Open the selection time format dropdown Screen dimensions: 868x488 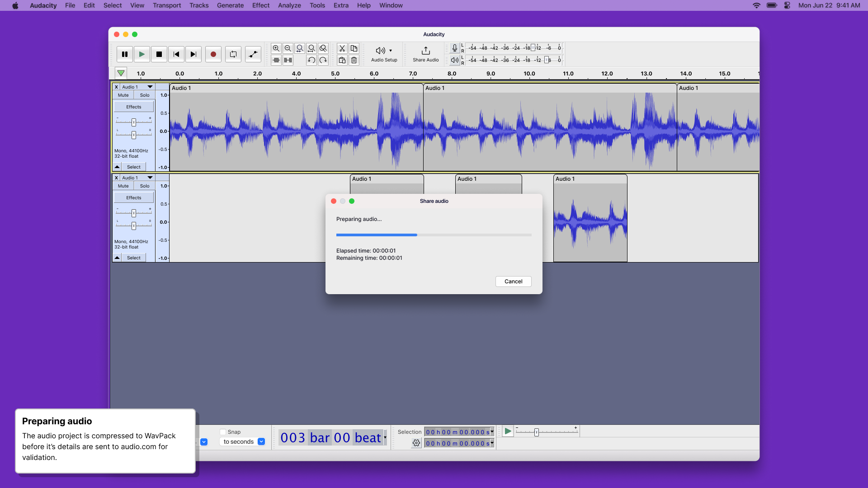coord(491,432)
